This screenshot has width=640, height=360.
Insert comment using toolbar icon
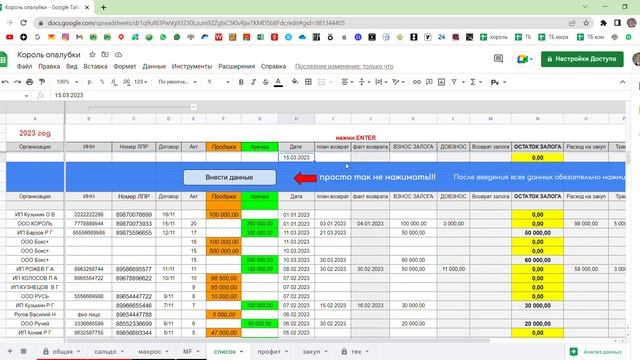pos(429,82)
